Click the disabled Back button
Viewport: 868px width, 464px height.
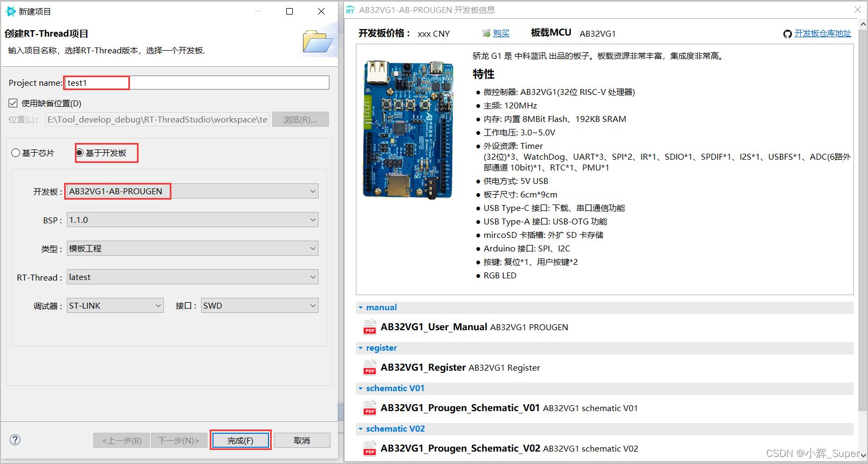coord(121,440)
